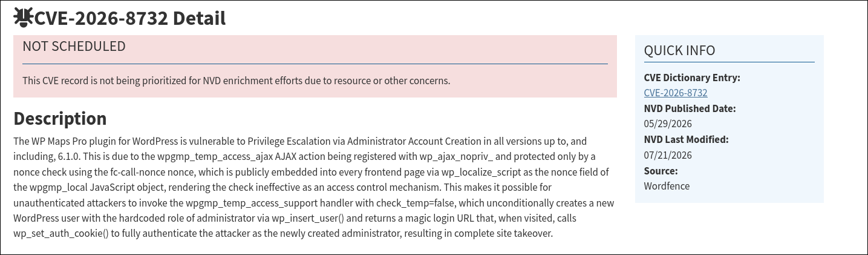Click the Description section heading
The height and width of the screenshot is (255, 868).
point(60,118)
